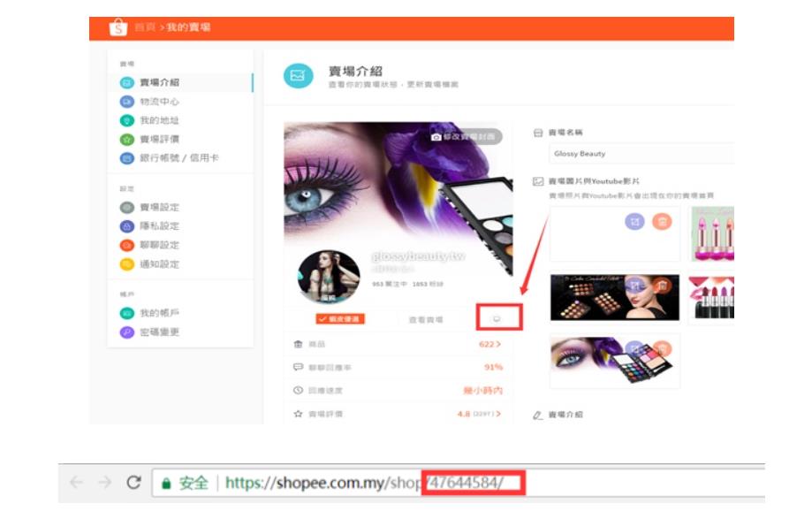Open 銀行帳號 / 信用卡 settings

(x=179, y=157)
